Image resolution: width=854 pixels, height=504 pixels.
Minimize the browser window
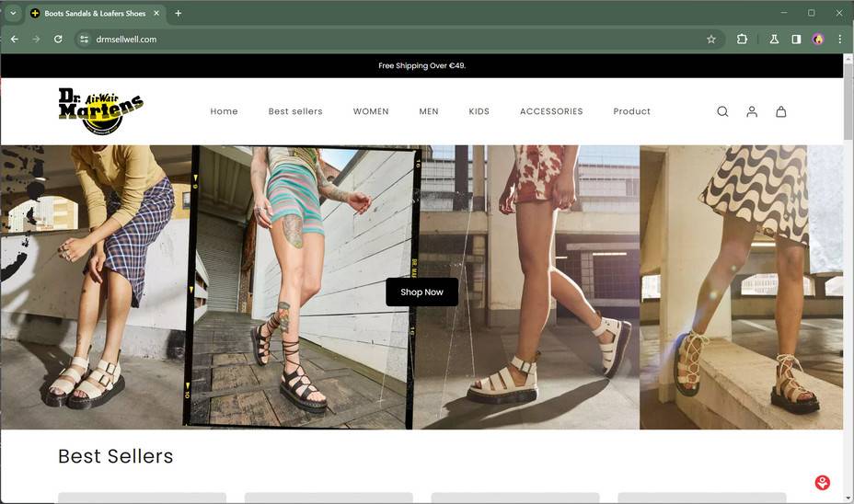coord(784,13)
